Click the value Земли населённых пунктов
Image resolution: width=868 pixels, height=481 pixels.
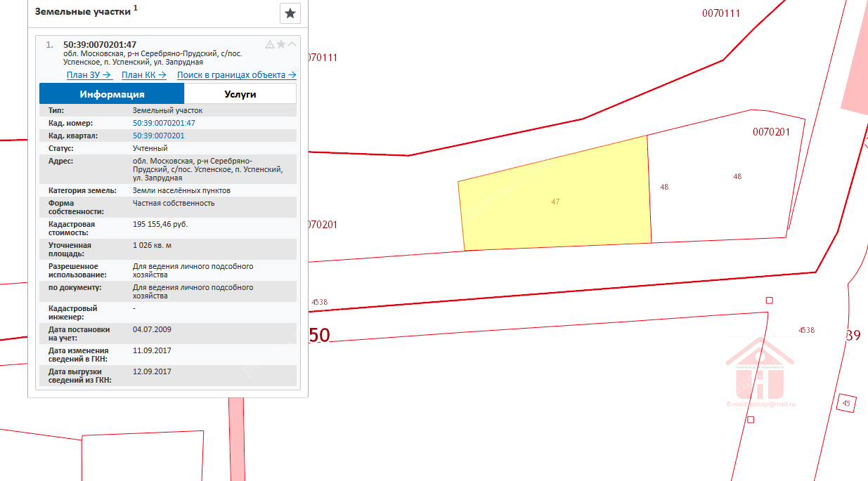click(181, 190)
